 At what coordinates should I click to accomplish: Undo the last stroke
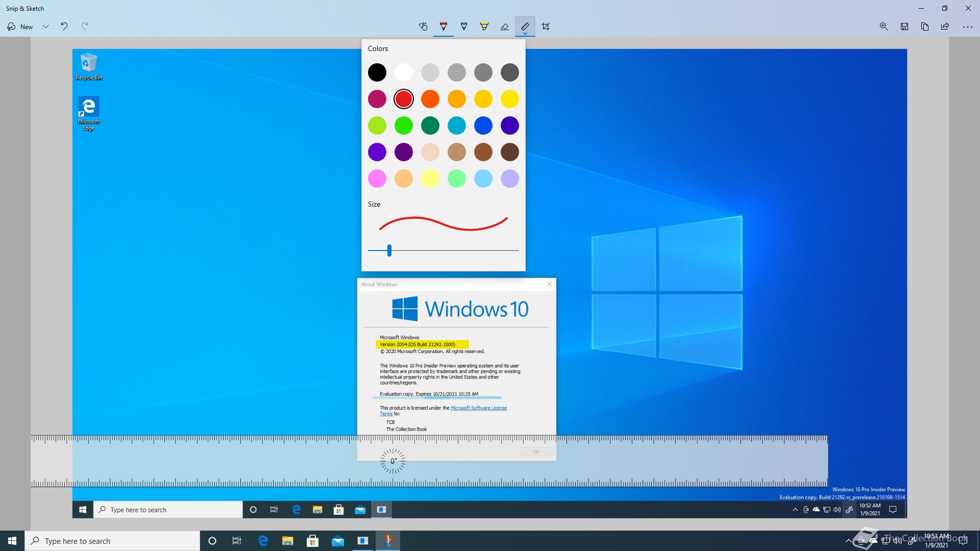[x=64, y=27]
